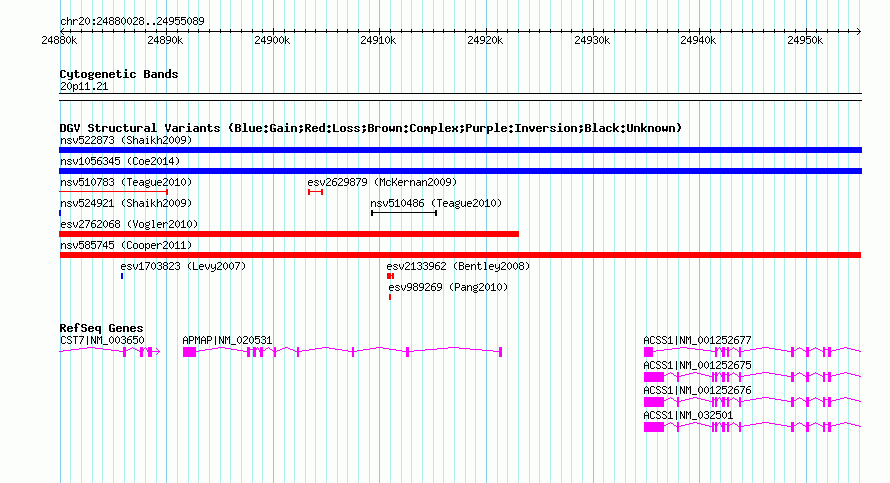Click the 24900k ruler label

272,40
